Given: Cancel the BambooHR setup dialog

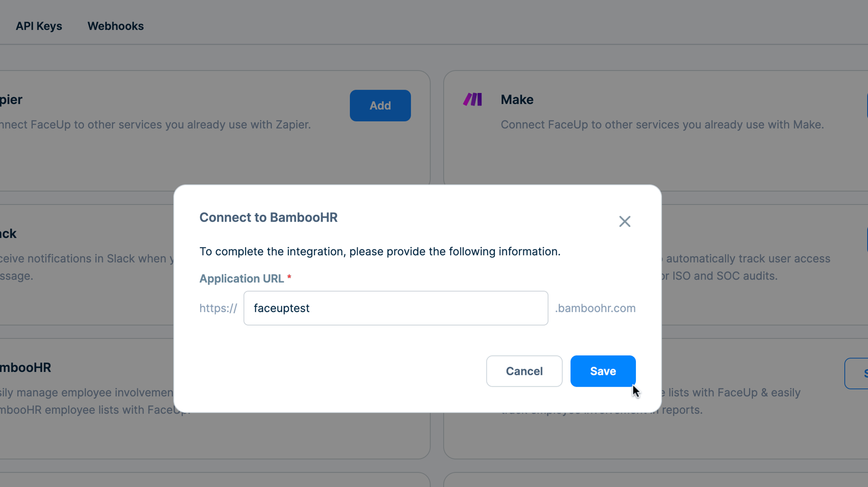Looking at the screenshot, I should point(524,371).
